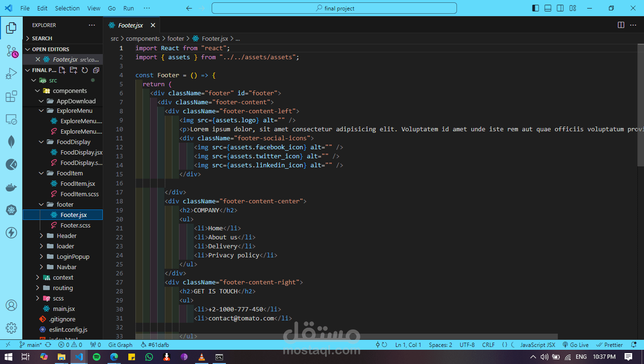Open the MongoDB leaf icon view
The height and width of the screenshot is (364, 644).
11,142
